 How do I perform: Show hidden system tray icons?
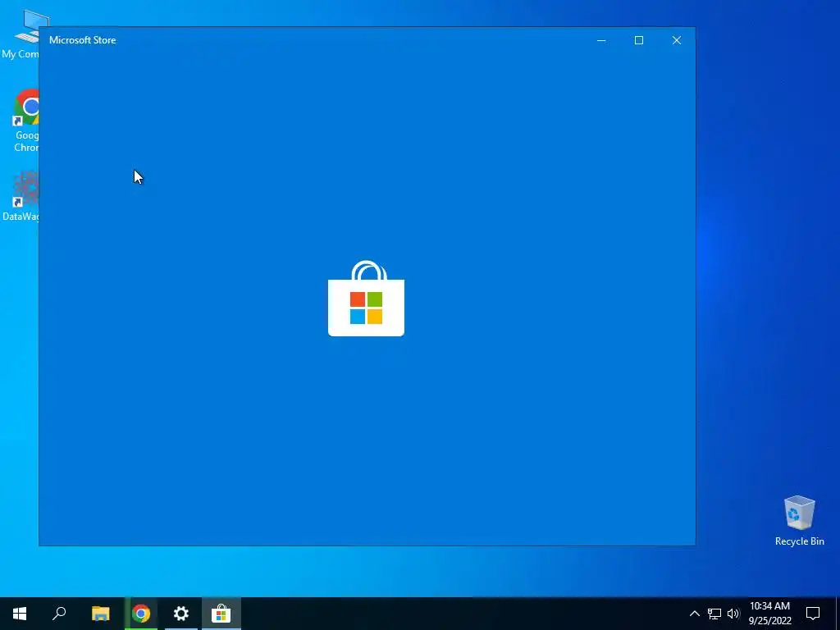coord(694,614)
